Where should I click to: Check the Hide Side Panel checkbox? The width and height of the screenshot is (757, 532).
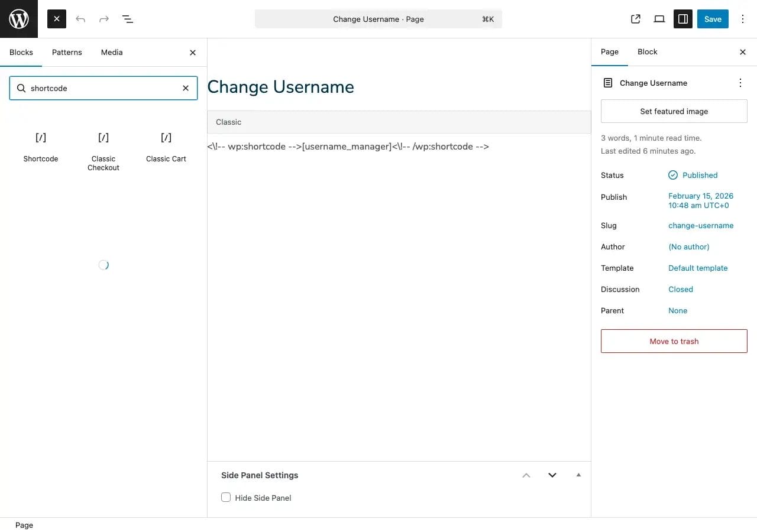pyautogui.click(x=226, y=497)
